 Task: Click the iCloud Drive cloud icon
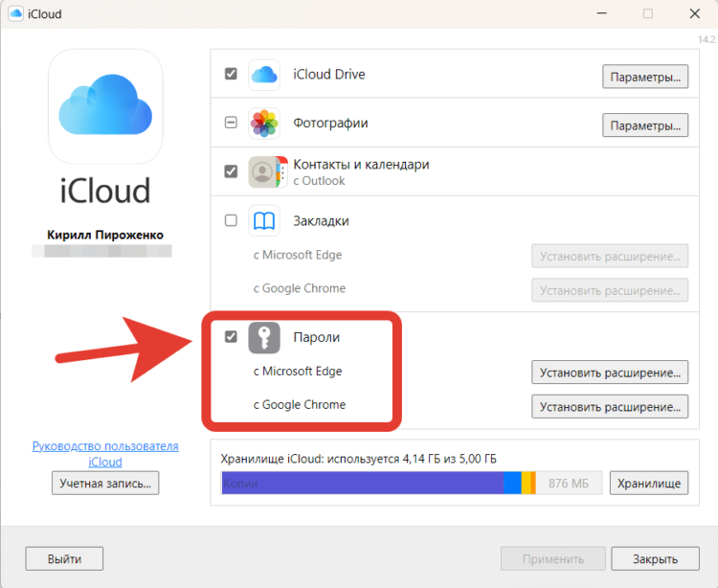click(264, 75)
